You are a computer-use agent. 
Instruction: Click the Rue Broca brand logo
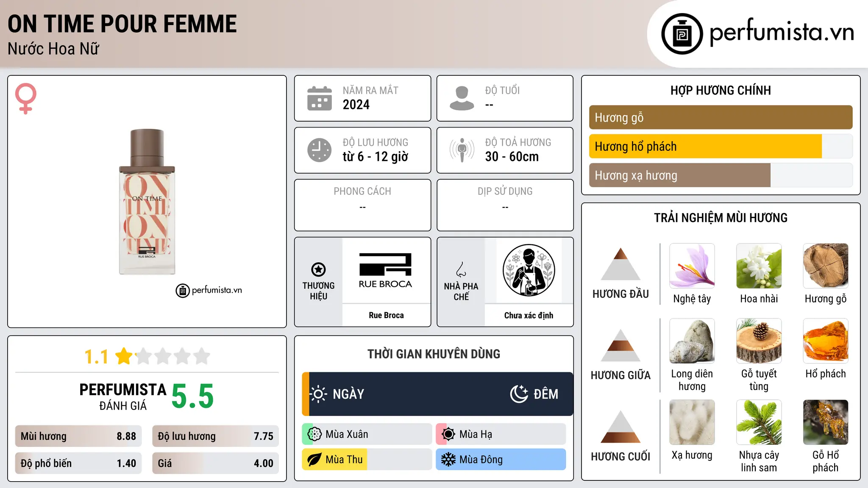point(385,271)
